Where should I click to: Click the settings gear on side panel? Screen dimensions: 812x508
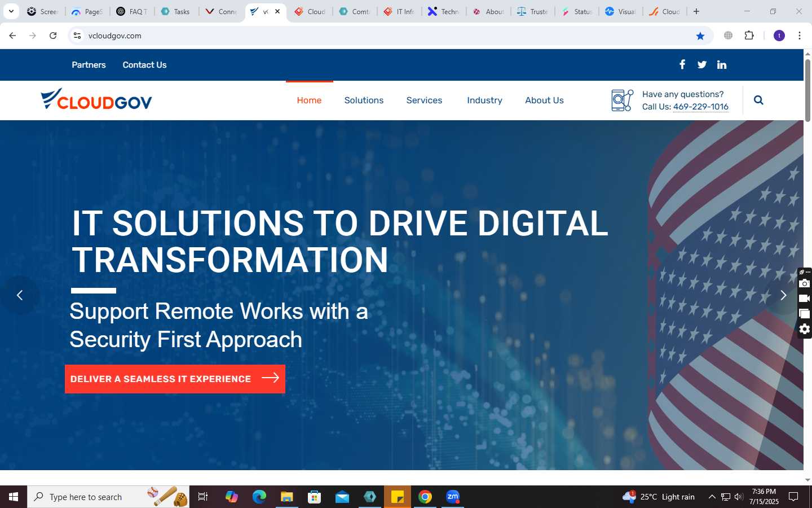(805, 329)
